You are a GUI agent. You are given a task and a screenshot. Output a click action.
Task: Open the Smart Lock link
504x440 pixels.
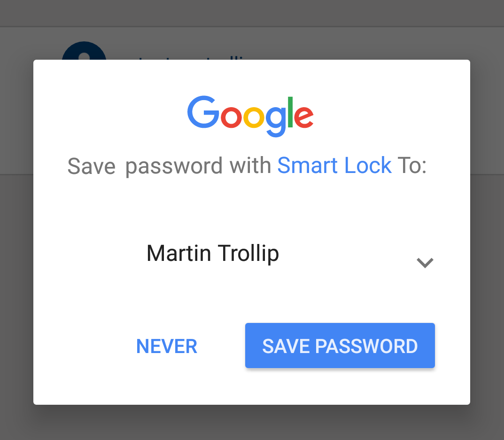(334, 165)
